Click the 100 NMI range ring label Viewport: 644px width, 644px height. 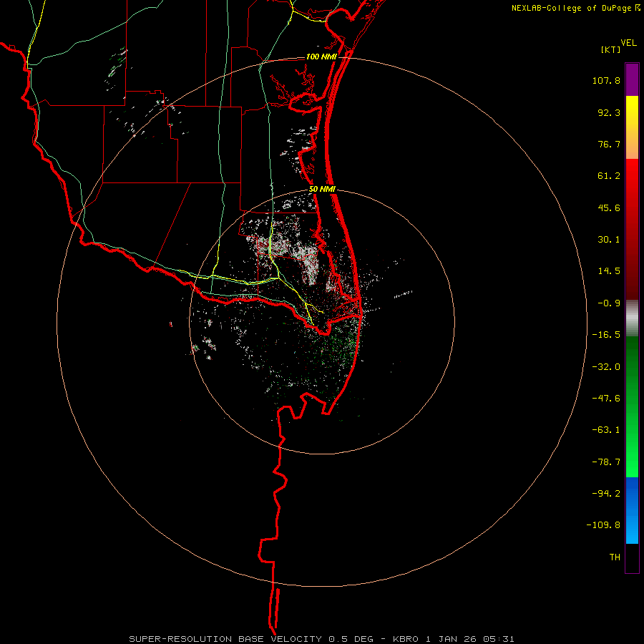coord(321,57)
